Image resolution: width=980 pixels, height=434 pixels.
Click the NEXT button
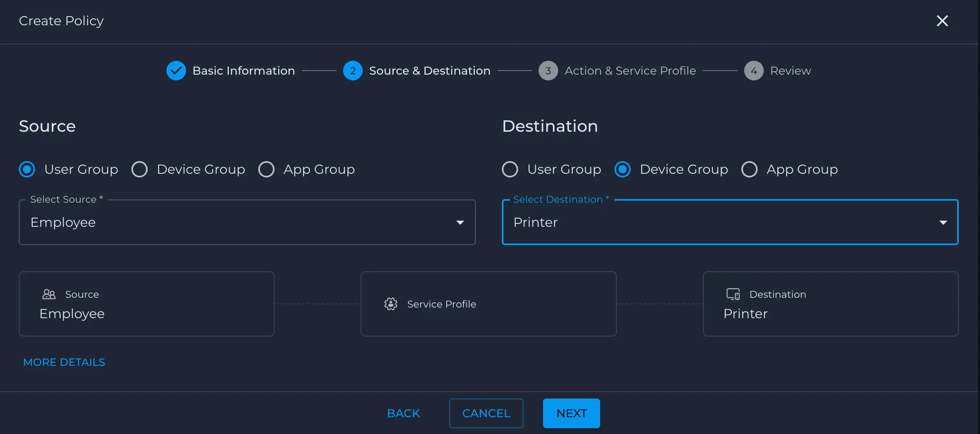[572, 413]
